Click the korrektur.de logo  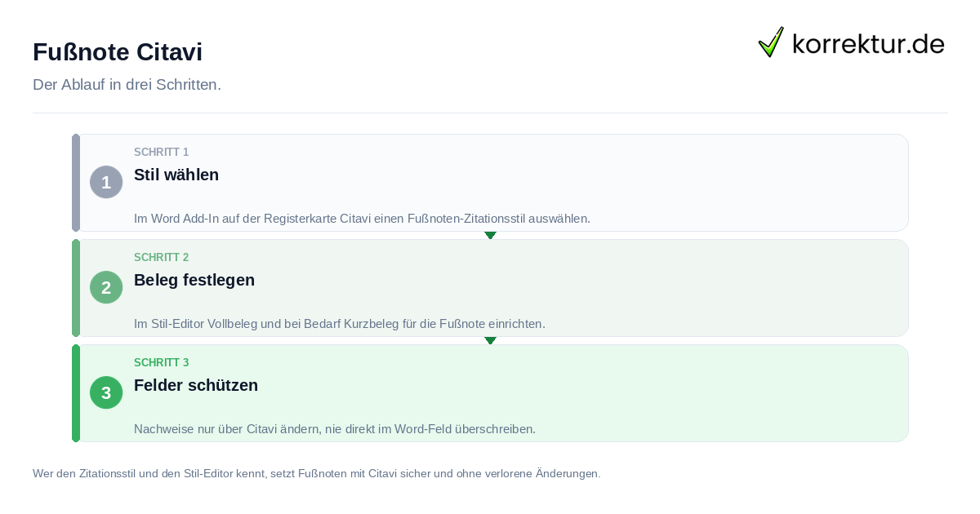(x=851, y=42)
